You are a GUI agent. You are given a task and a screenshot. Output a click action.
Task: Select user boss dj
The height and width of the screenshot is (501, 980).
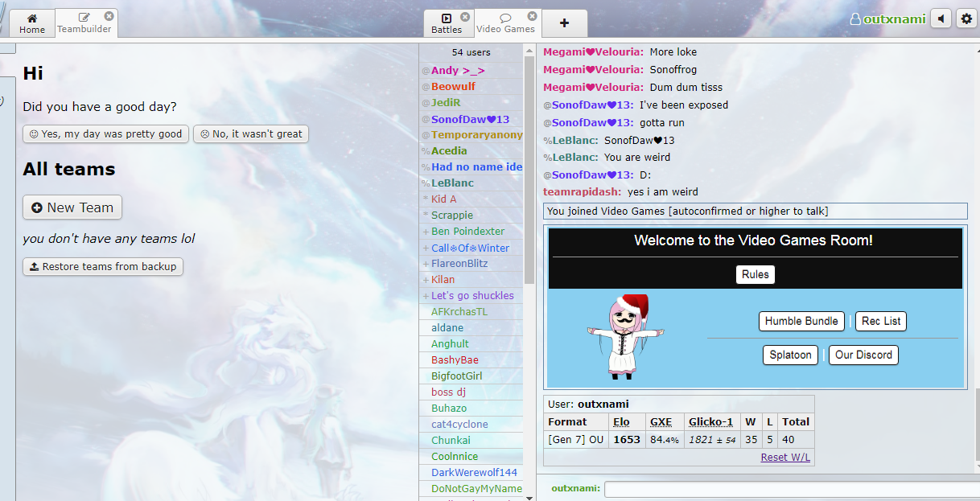point(471,392)
